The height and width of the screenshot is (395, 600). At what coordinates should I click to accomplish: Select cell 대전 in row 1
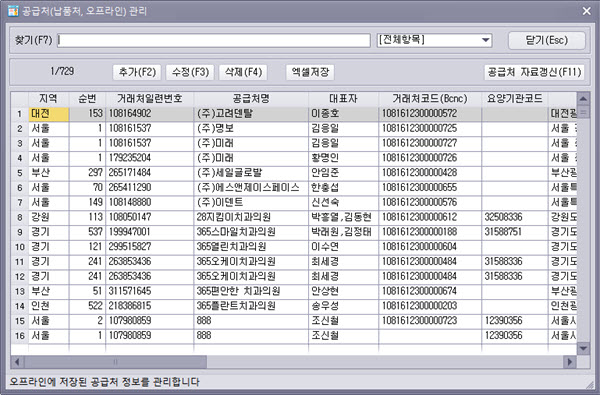tap(49, 114)
